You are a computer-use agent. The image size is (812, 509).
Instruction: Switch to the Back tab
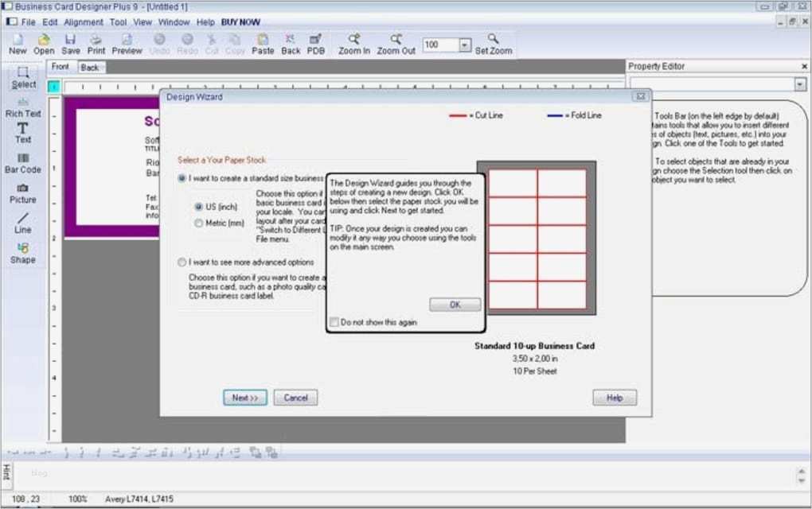click(90, 68)
